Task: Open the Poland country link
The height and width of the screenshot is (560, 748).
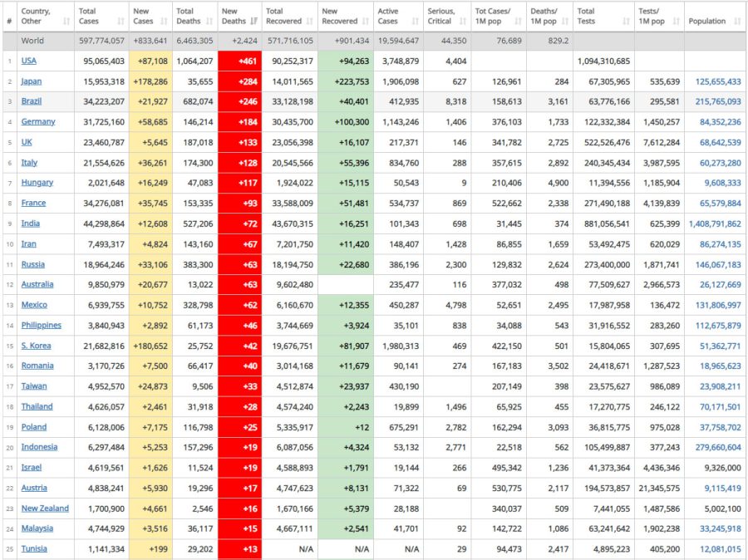Action: coord(34,427)
